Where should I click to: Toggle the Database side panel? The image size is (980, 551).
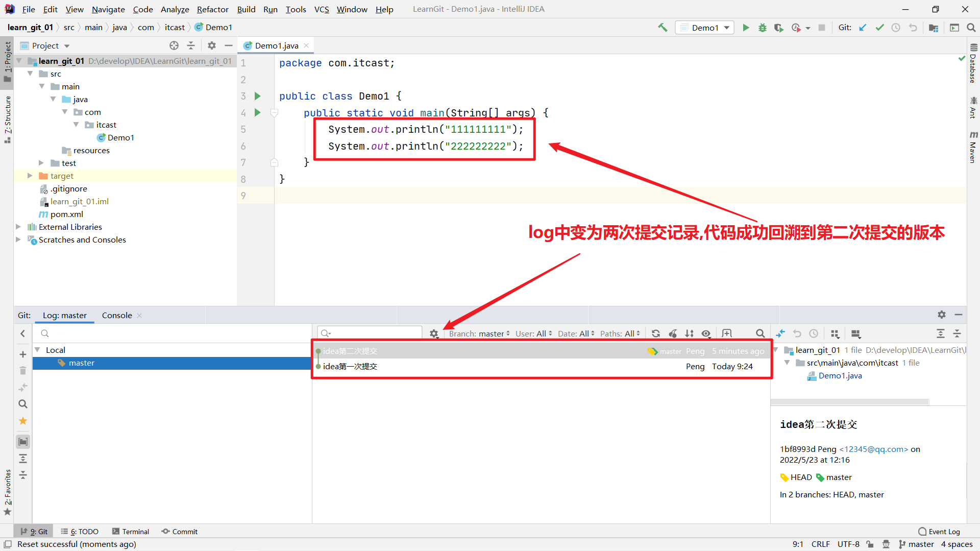click(x=973, y=63)
